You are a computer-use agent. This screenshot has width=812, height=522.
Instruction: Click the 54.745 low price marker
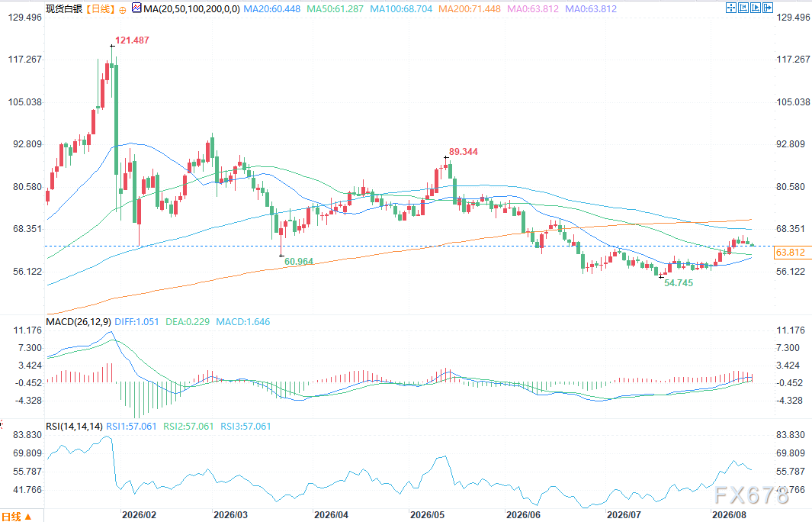tap(679, 283)
